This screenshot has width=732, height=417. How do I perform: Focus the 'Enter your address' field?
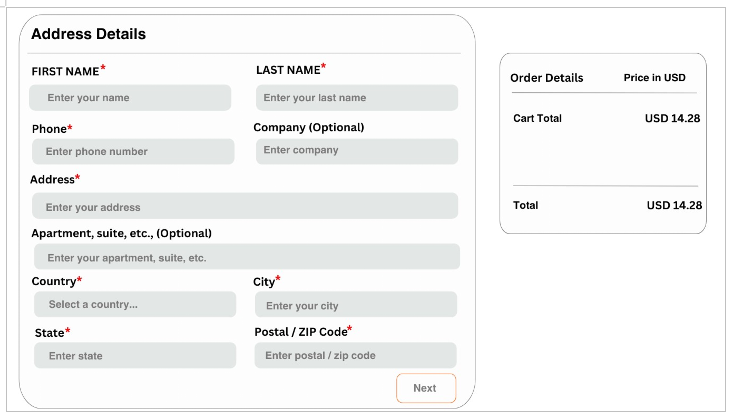245,207
